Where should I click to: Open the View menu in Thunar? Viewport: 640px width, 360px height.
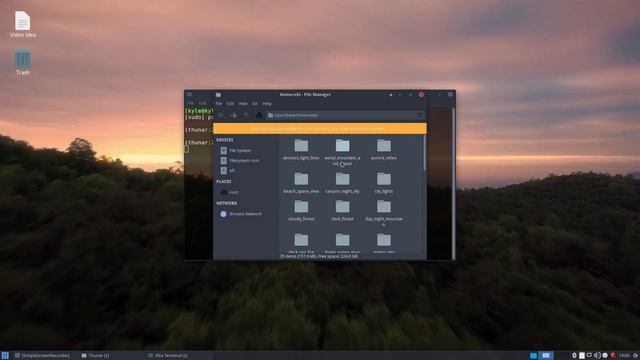point(243,104)
